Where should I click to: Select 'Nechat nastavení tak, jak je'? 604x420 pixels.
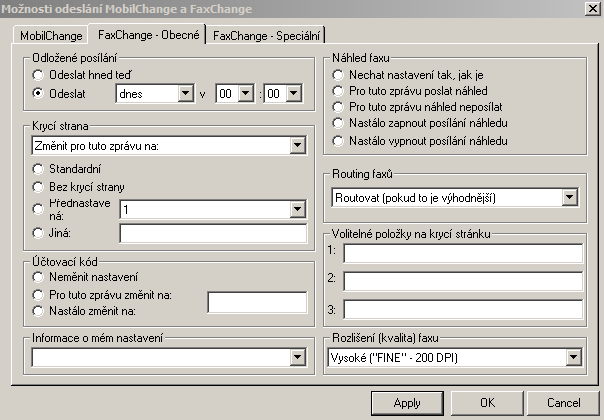tap(338, 75)
